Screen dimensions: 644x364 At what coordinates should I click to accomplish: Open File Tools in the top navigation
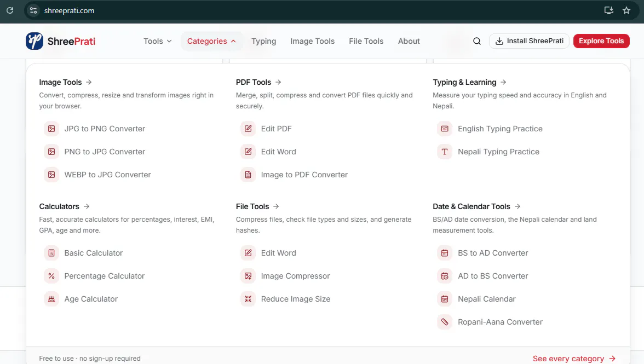tap(366, 41)
